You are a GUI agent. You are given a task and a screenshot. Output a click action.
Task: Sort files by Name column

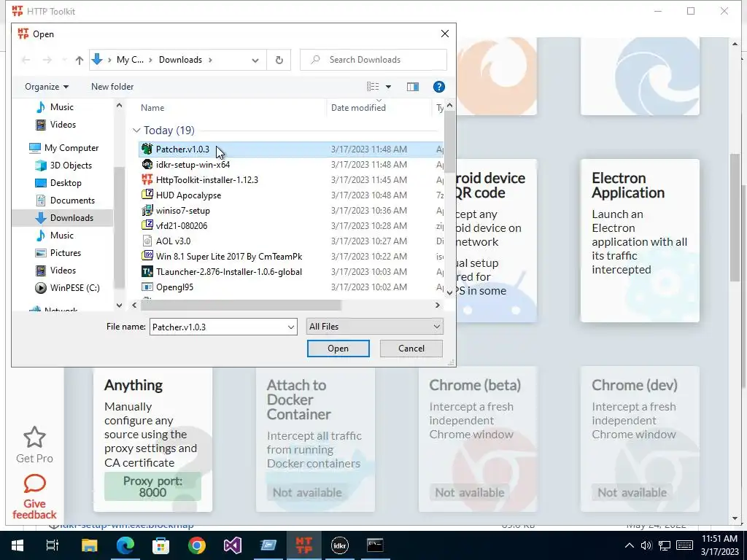(x=152, y=108)
